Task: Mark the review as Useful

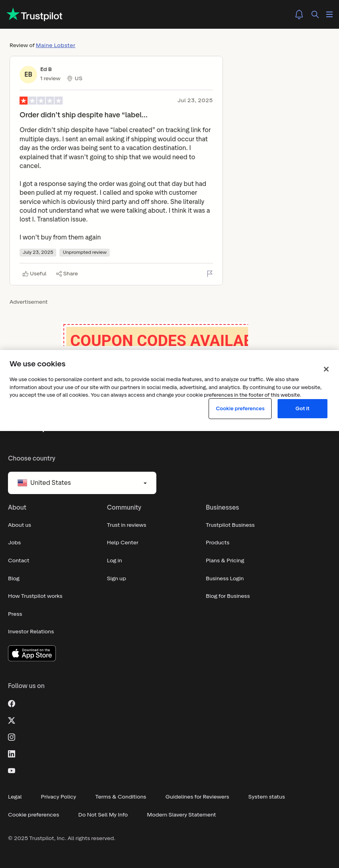Action: pyautogui.click(x=35, y=274)
